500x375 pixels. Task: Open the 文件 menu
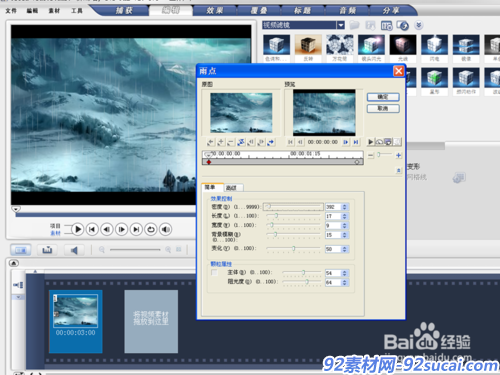click(11, 11)
